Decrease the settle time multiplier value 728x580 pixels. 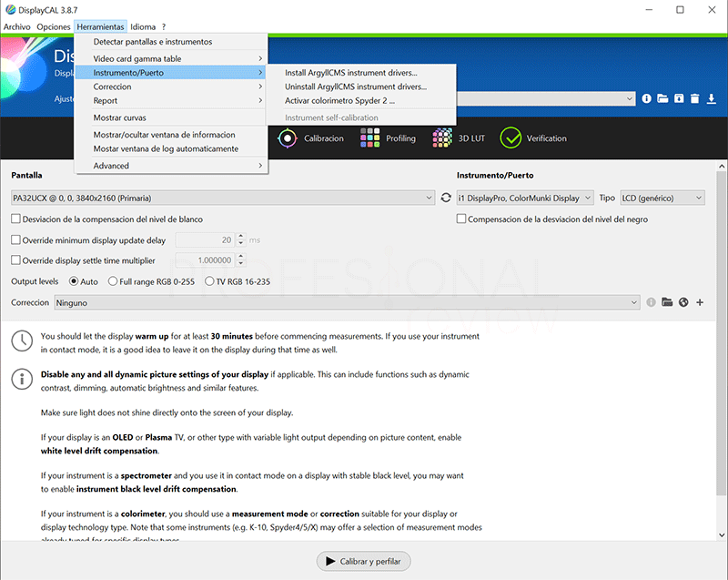[240, 264]
